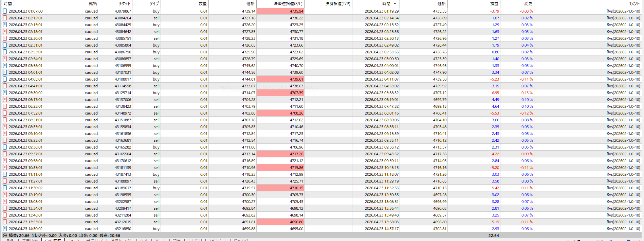This screenshot has height=241, width=644.
Task: Click the icon for ticket 43216850
Action: (x=5, y=229)
